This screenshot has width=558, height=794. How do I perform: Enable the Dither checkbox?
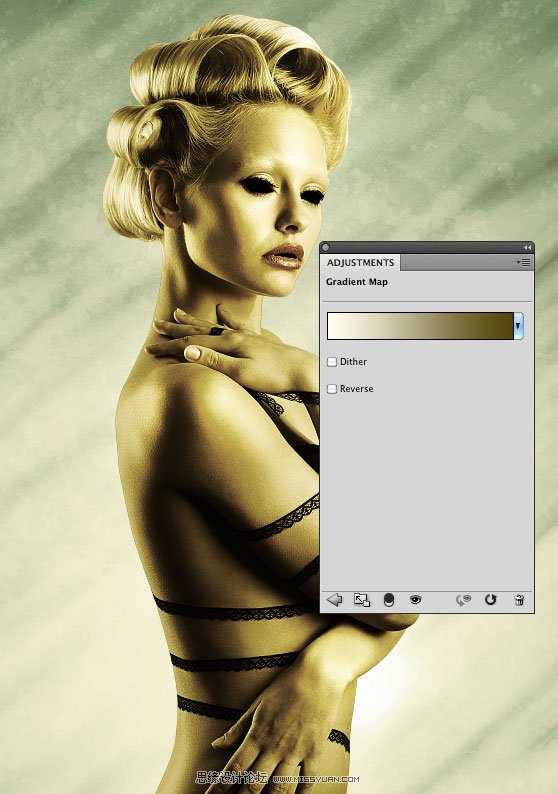332,362
